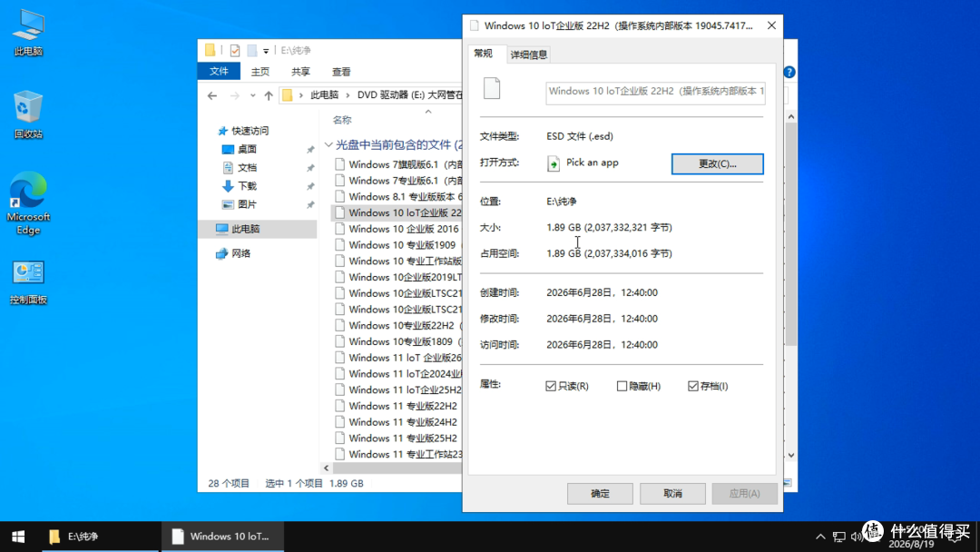Click the Windows 10 IoT taskbar button
Screen dimensions: 980x552
(x=223, y=537)
